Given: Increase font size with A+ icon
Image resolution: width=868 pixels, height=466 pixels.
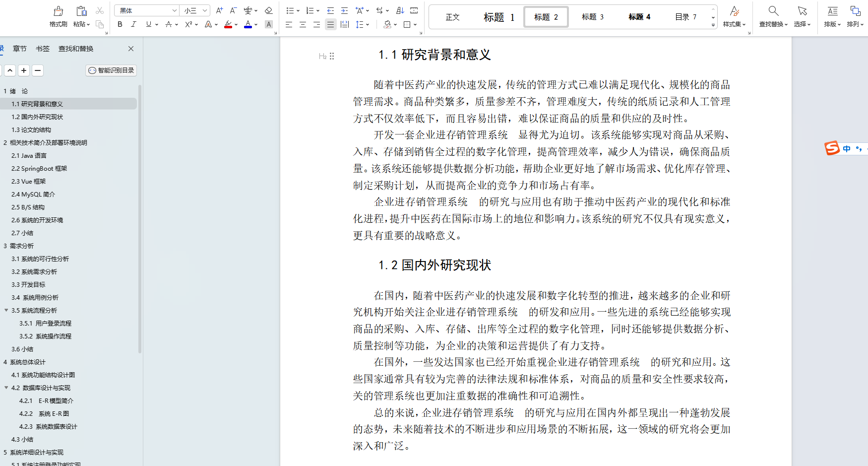Looking at the screenshot, I should coord(219,10).
